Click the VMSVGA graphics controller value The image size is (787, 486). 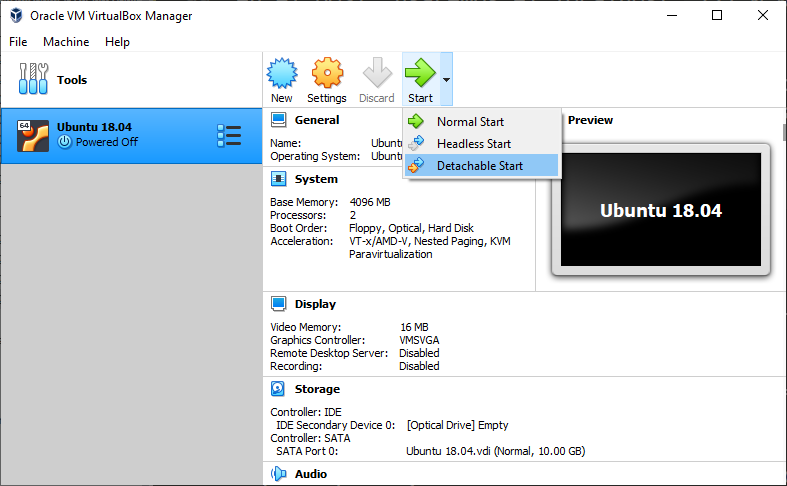click(419, 340)
